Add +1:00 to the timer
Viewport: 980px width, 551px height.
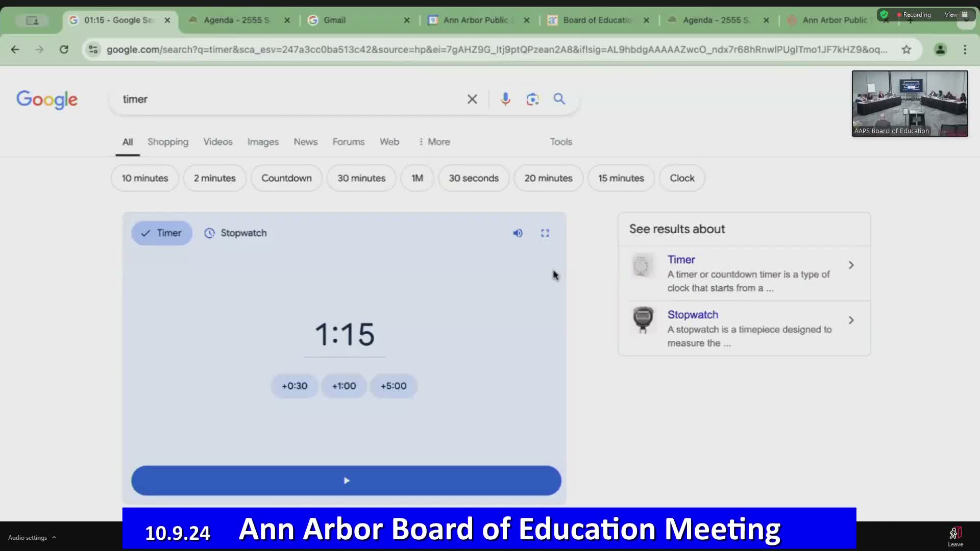(344, 386)
